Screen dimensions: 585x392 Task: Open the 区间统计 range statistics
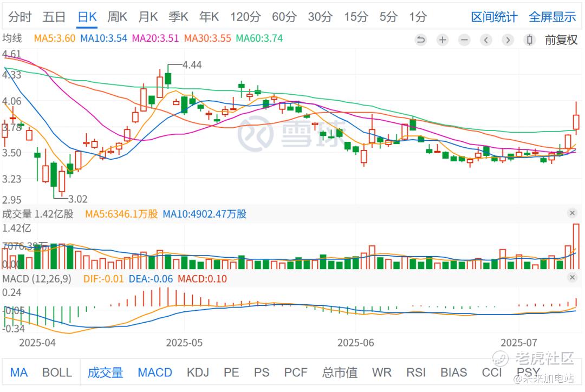click(494, 17)
